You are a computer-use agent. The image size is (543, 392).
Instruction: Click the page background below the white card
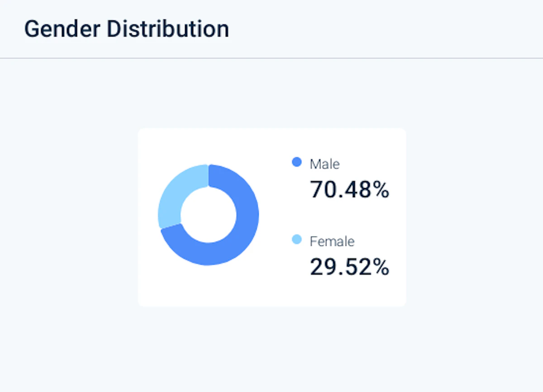point(271,348)
